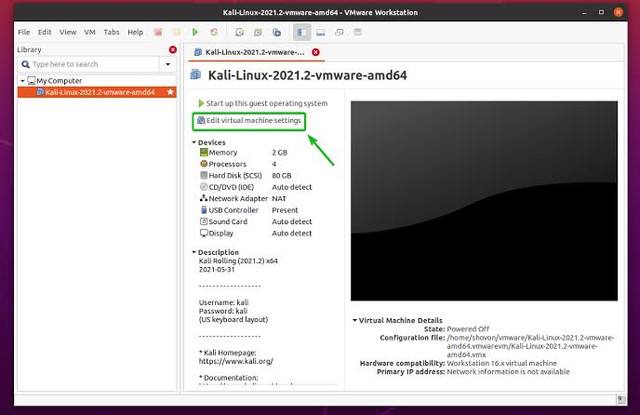Screen dimensions: 640x415
Task: Click the green power on toolbar icon
Action: (x=195, y=32)
